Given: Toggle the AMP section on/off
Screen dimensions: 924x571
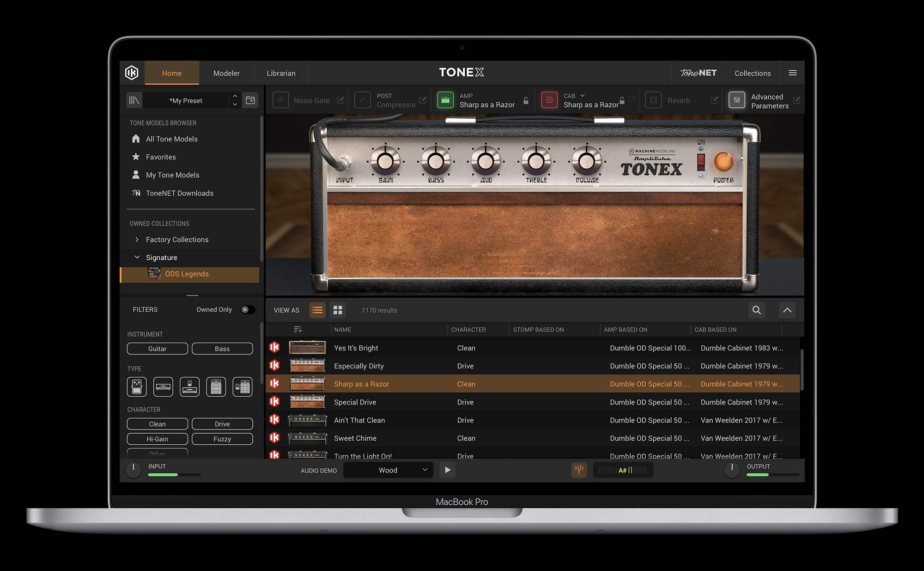Looking at the screenshot, I should [x=445, y=100].
